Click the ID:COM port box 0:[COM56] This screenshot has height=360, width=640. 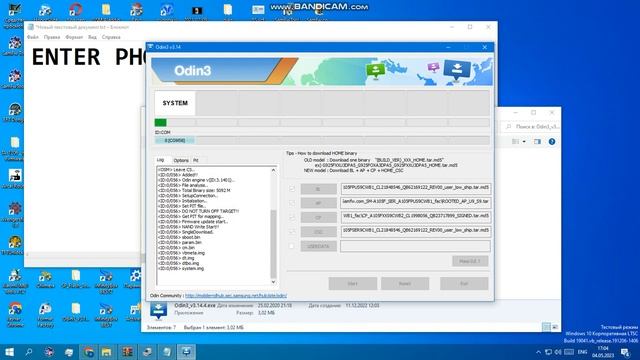[x=175, y=140]
